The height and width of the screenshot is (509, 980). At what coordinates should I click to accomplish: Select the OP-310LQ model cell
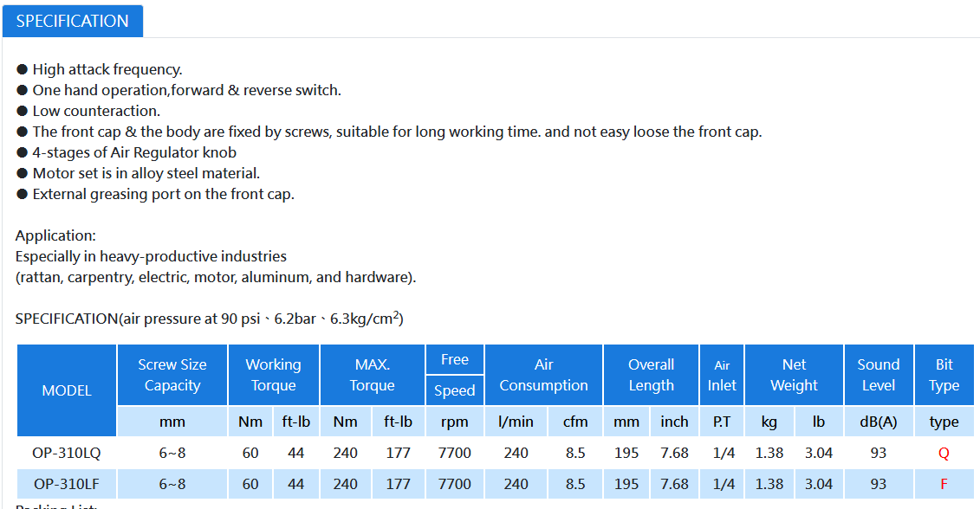click(67, 453)
